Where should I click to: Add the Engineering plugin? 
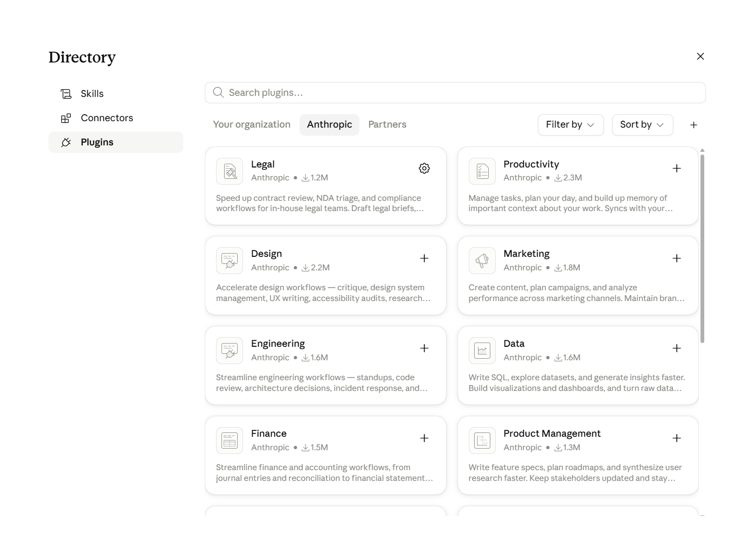[x=424, y=348]
